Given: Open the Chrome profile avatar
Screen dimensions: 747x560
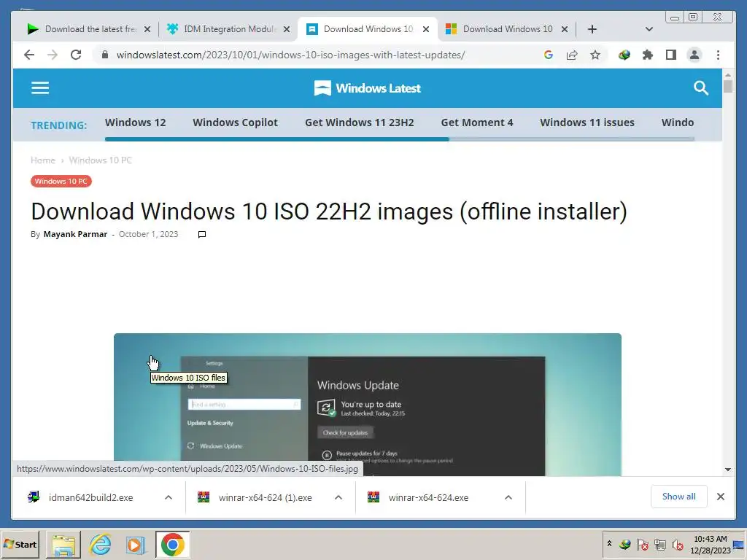Looking at the screenshot, I should [694, 55].
